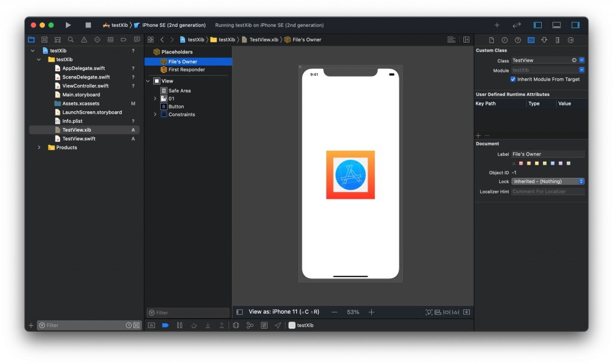Open the Identity inspector icon
613x364 pixels.
[x=530, y=40]
